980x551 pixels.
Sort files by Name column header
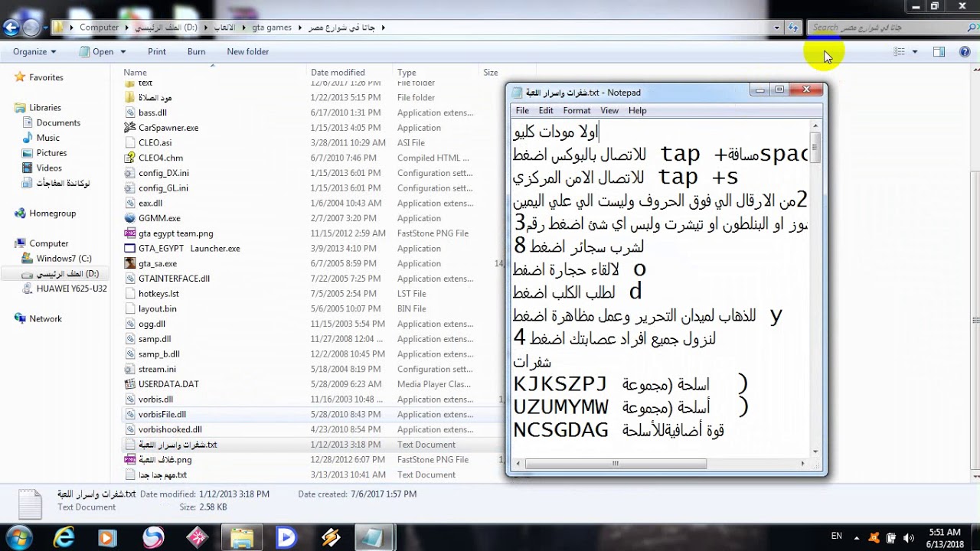[135, 72]
